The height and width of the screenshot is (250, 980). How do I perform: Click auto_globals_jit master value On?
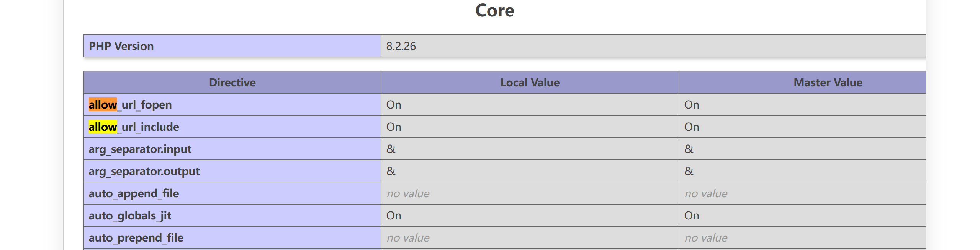tap(692, 216)
